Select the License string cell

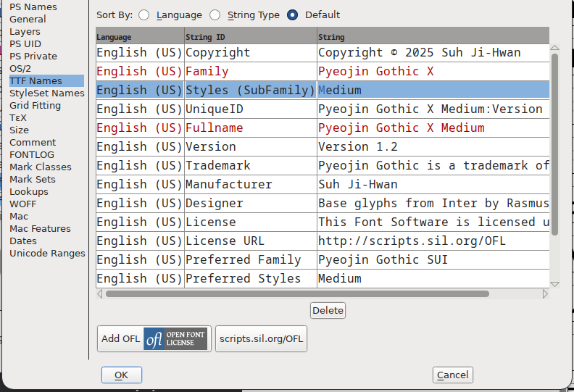click(433, 222)
